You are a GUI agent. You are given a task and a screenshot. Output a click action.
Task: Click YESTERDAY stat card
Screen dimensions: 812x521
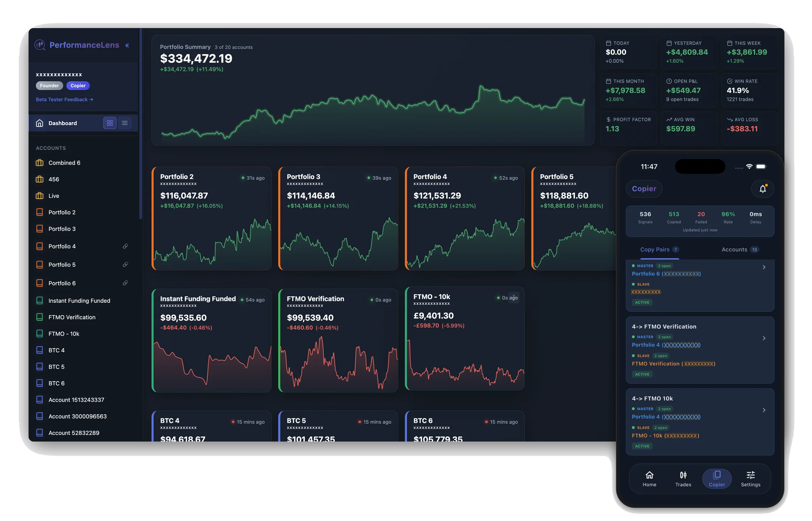pos(689,52)
